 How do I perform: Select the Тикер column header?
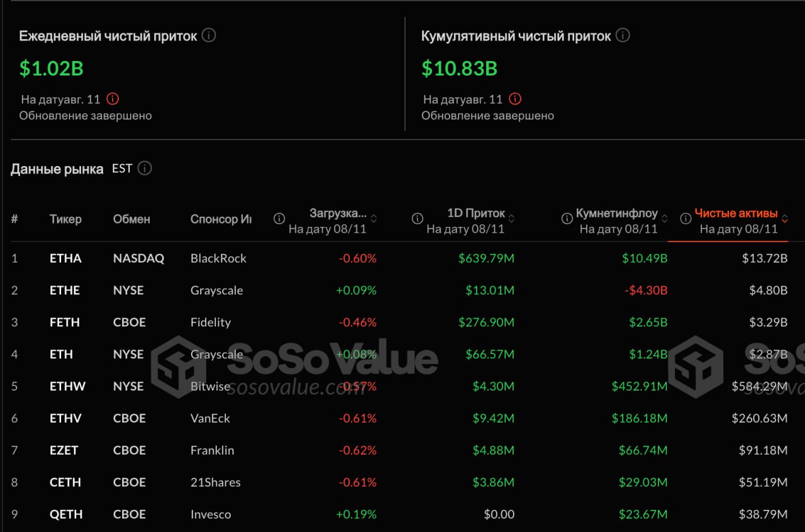pos(65,219)
